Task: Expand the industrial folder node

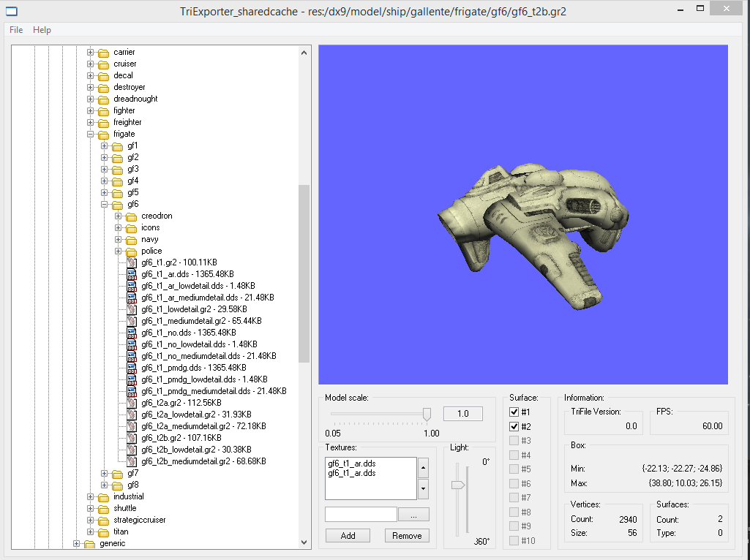Action: (x=90, y=497)
